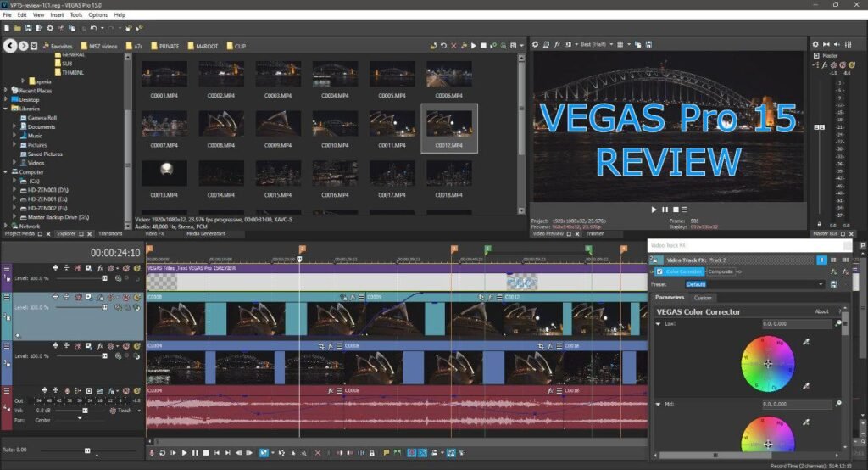Open Track FX on video track 1
868x470 pixels.
tap(100, 268)
